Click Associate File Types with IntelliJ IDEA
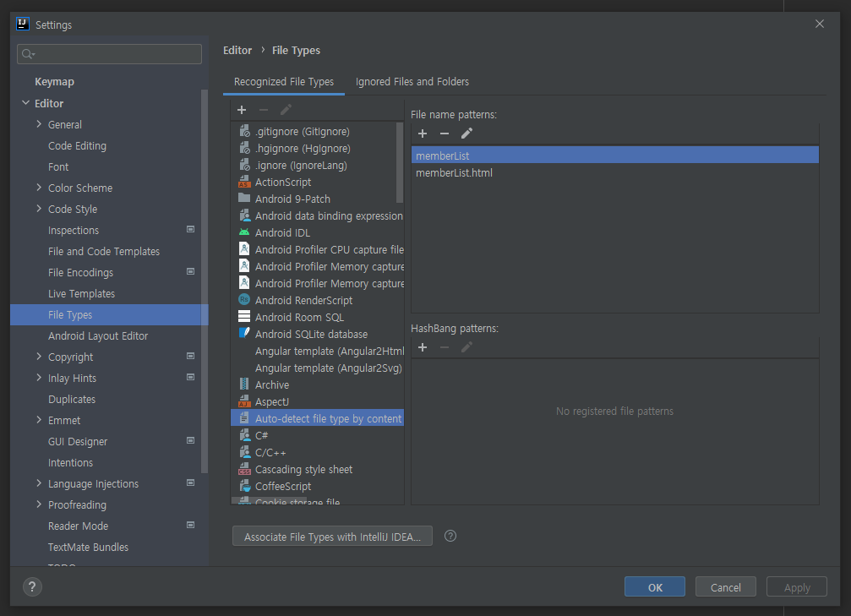851x616 pixels. click(332, 537)
